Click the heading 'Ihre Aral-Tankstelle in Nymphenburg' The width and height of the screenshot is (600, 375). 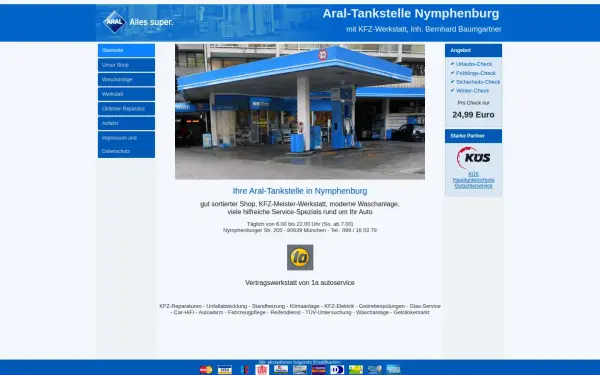tap(300, 191)
